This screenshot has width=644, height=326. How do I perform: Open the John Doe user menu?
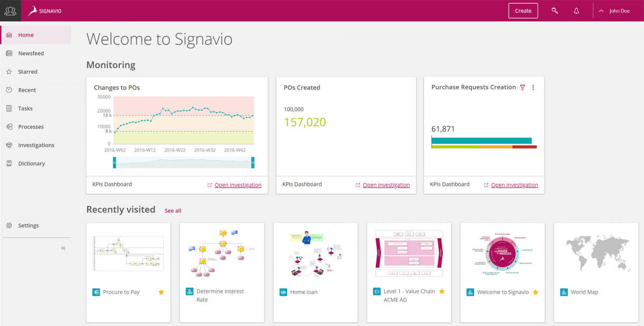[x=614, y=11]
